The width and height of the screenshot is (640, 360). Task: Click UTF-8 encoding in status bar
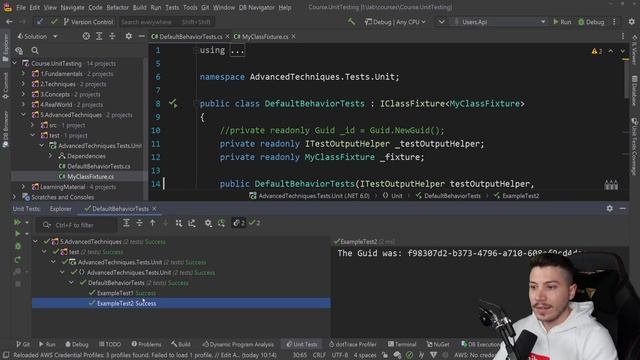pos(340,356)
